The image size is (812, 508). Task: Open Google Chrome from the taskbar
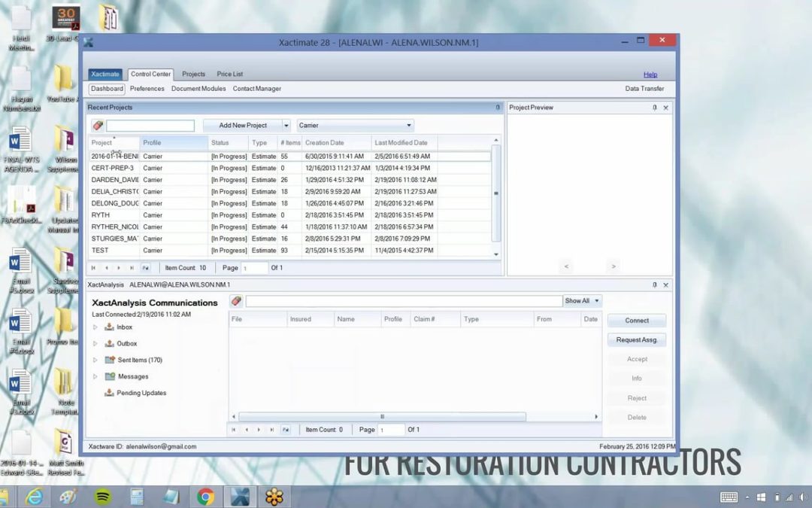pos(205,497)
